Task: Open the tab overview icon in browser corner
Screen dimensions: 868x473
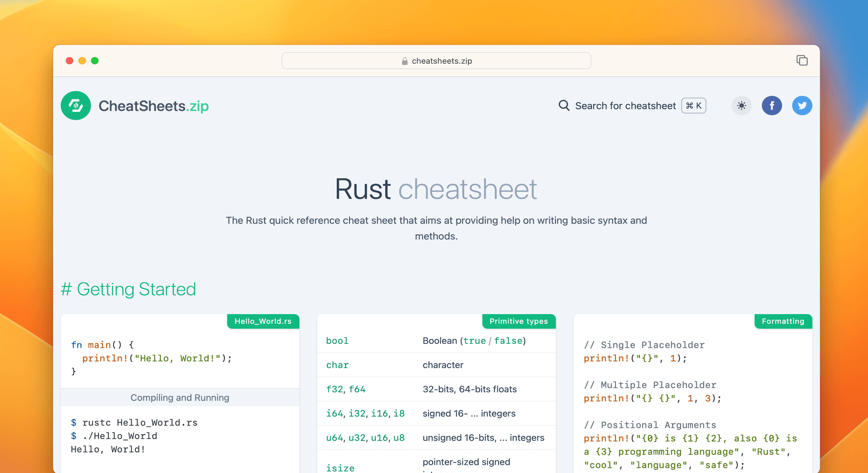Action: (802, 60)
